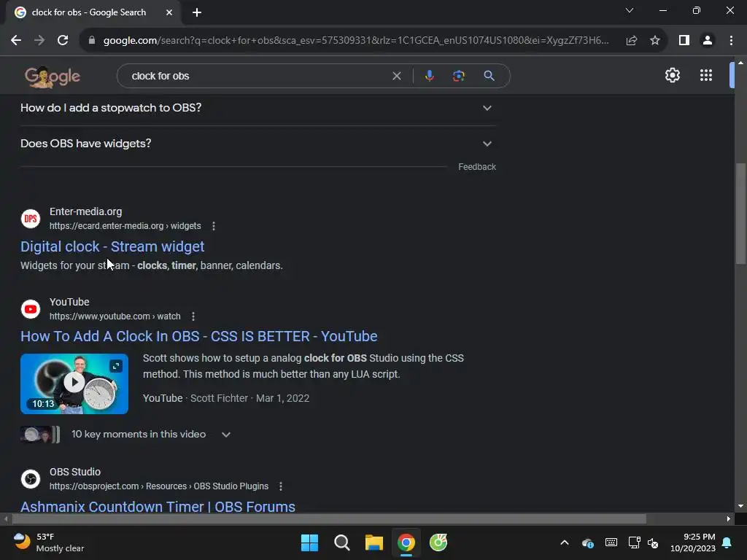
Task: Open Chrome side panel
Action: pos(684,41)
